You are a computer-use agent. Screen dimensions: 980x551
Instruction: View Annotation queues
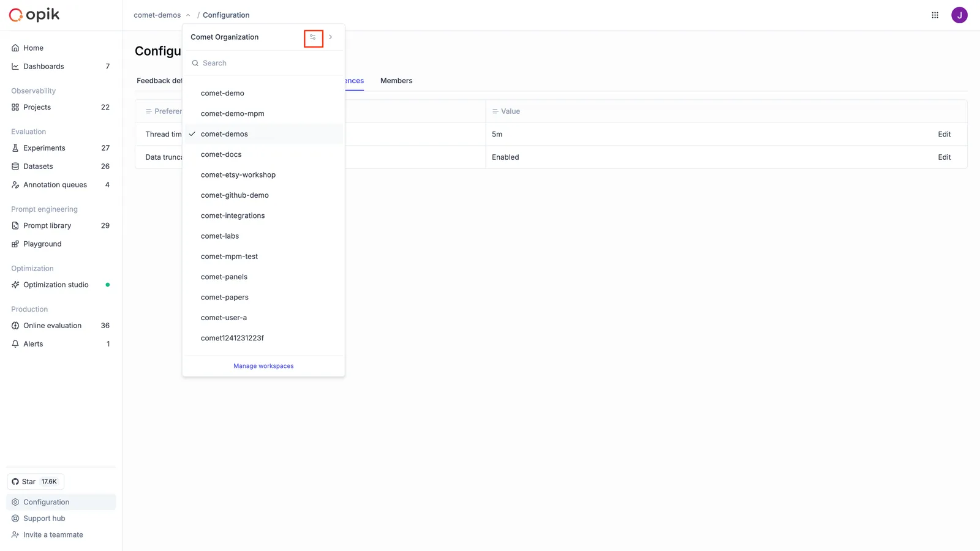coord(61,185)
